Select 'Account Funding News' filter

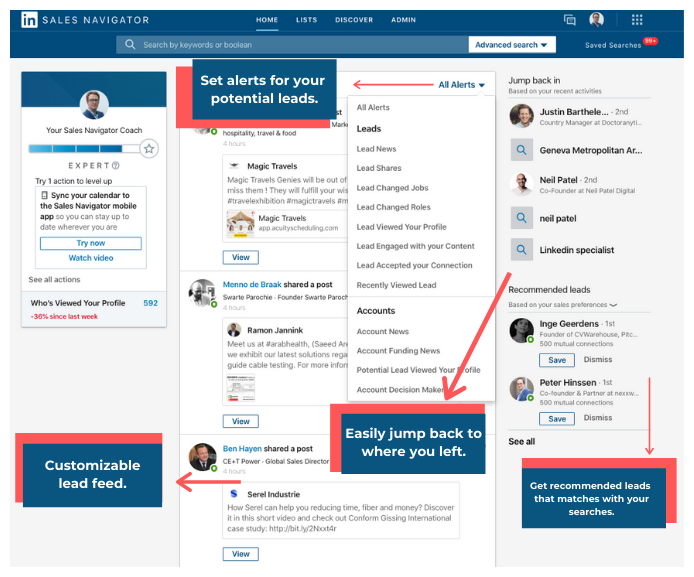(398, 350)
